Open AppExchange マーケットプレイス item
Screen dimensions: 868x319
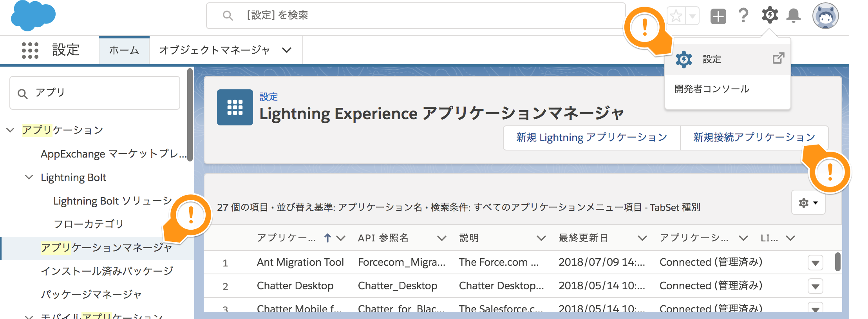point(114,154)
